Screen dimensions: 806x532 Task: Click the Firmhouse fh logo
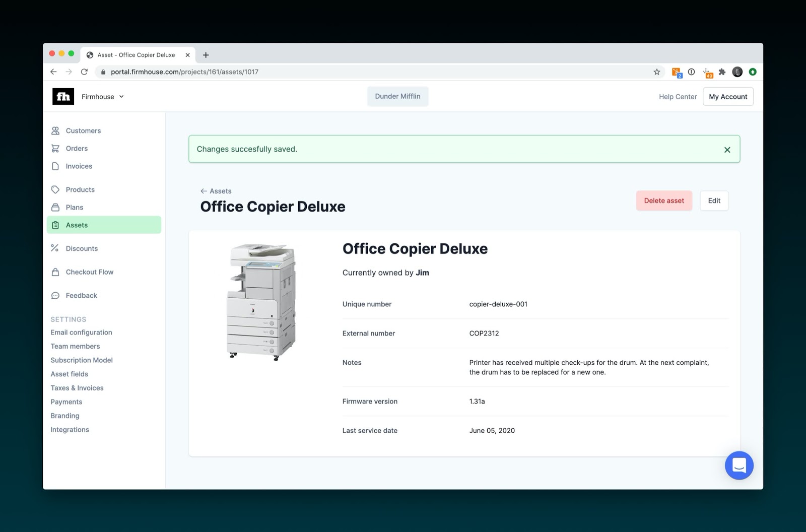pos(63,96)
